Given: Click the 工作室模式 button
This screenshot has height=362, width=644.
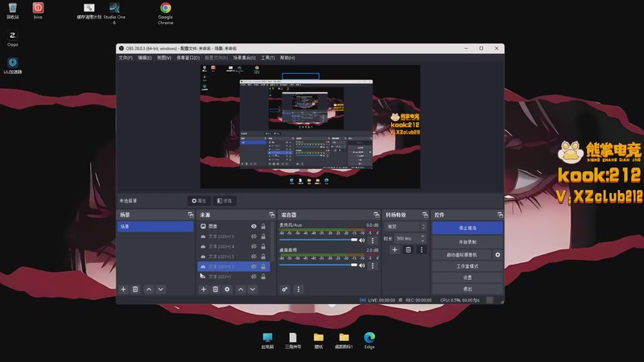Looking at the screenshot, I should 468,266.
